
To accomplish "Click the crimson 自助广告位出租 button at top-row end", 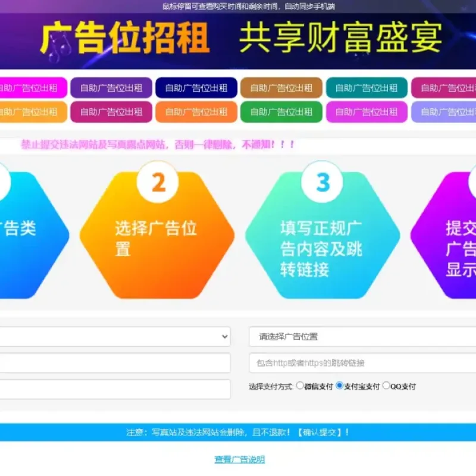I will coord(444,87).
